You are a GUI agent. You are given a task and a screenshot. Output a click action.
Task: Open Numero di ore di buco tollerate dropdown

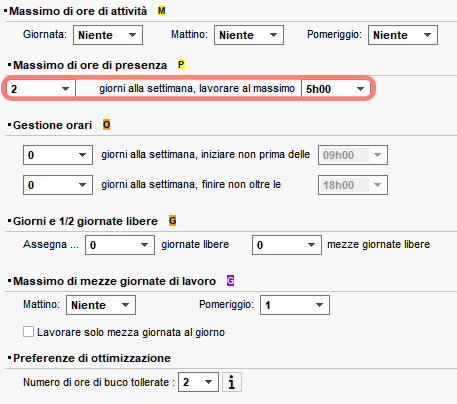(x=198, y=382)
